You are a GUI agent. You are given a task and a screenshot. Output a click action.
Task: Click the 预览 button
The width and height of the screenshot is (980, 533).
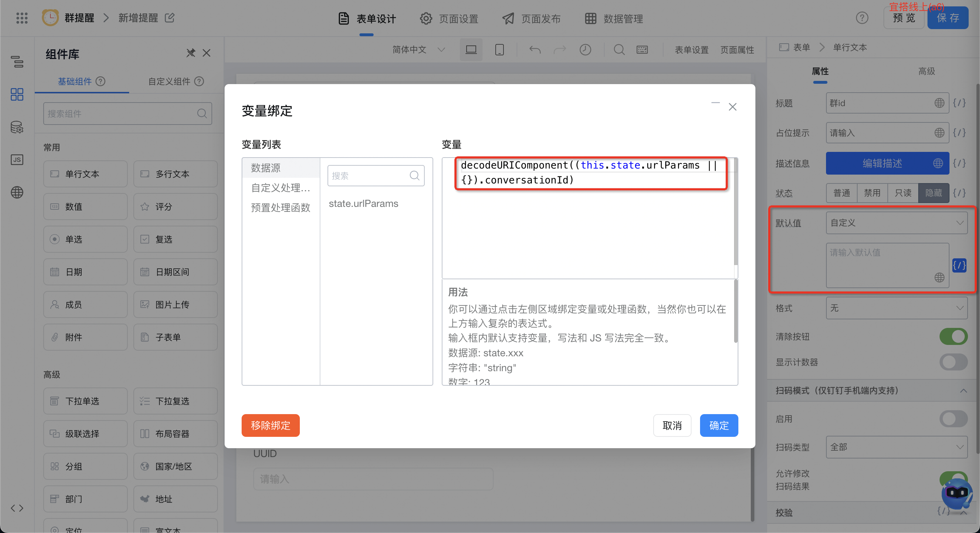pyautogui.click(x=904, y=18)
